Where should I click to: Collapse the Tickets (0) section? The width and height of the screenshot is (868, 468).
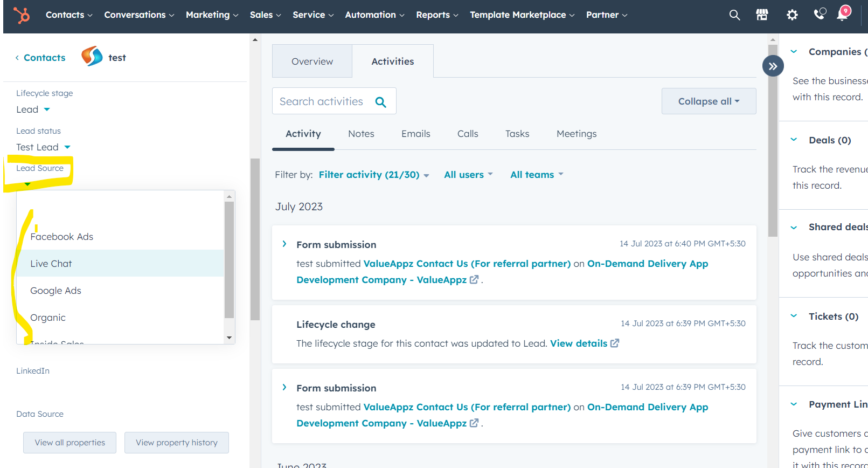click(x=794, y=316)
